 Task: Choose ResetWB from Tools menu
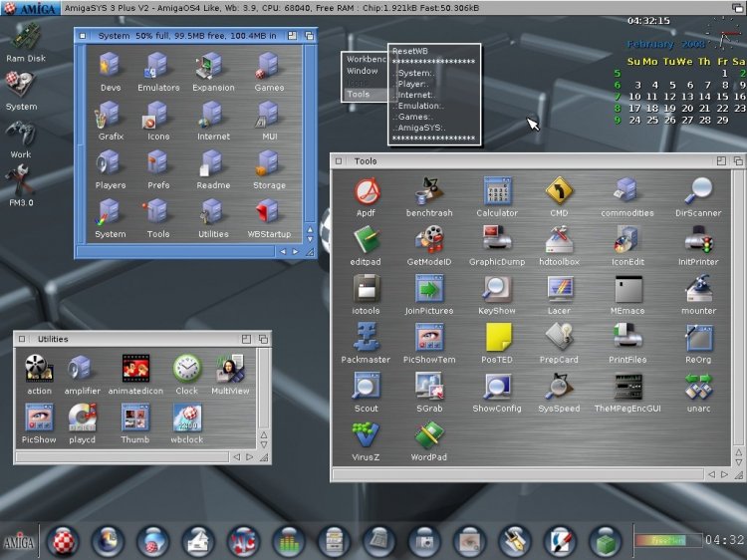pos(410,51)
